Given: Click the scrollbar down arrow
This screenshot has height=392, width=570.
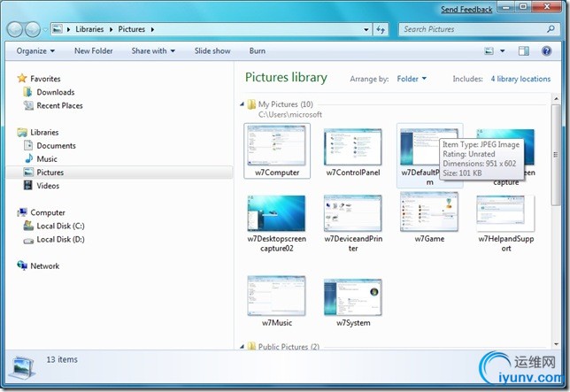Looking at the screenshot, I should (556, 344).
